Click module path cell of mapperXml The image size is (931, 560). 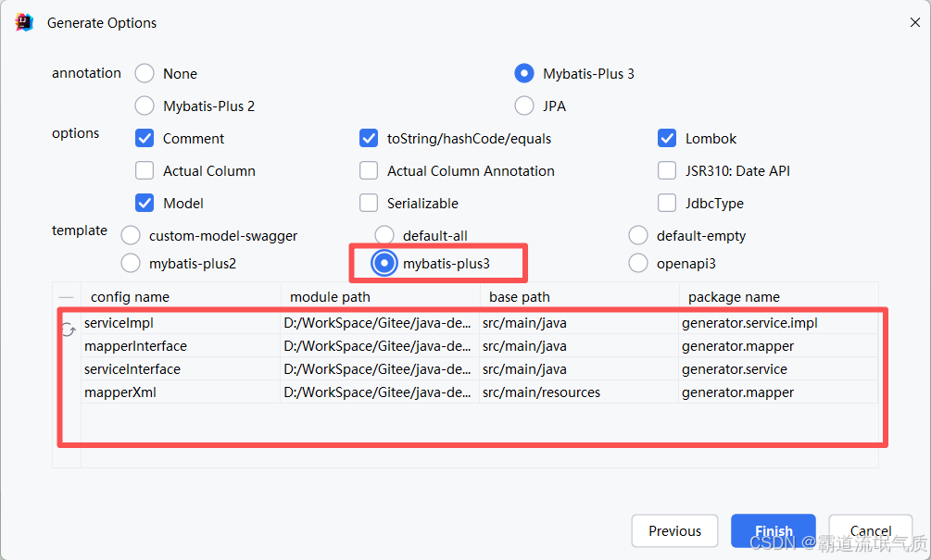click(380, 392)
